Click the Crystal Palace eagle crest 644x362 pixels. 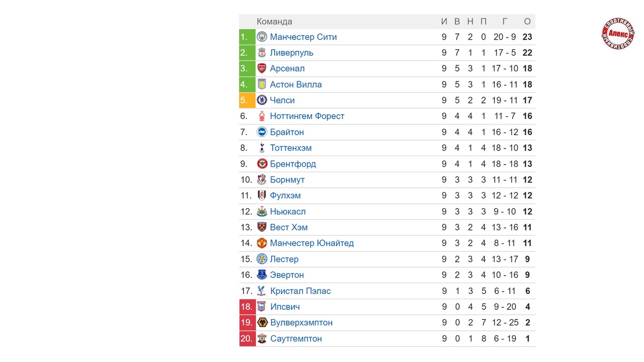click(x=262, y=291)
